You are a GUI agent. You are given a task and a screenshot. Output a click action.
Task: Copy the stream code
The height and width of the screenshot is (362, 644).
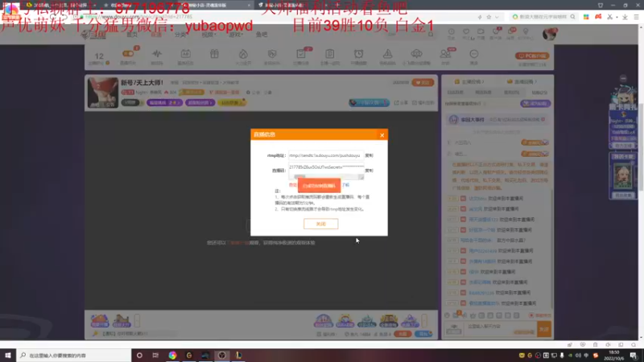[x=369, y=171]
